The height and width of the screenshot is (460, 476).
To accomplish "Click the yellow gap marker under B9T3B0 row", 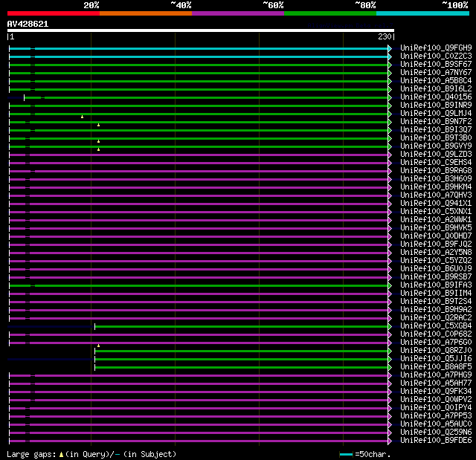I will coord(98,141).
